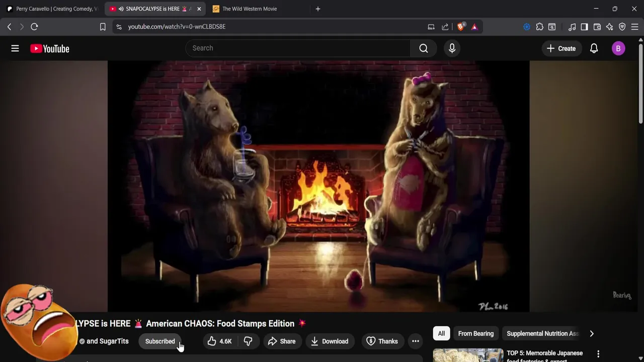
Task: Open the browser Extensions puzzle icon
Action: [x=540, y=27]
